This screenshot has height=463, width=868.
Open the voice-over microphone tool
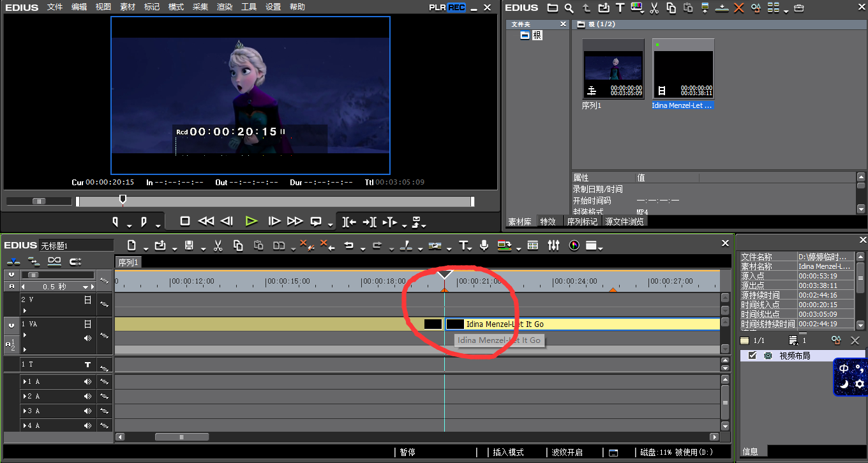(x=484, y=245)
